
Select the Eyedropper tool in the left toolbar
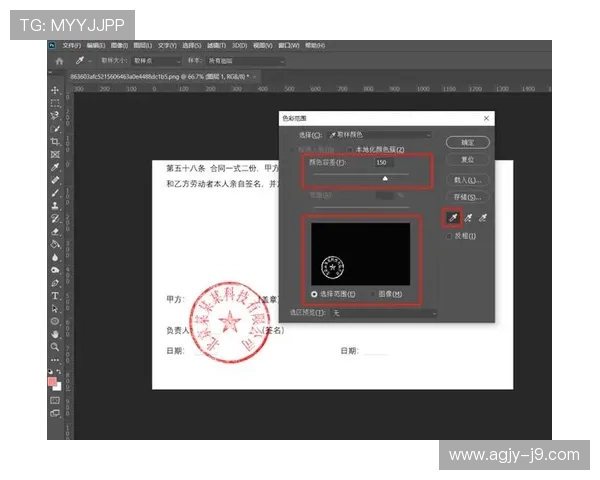pos(55,167)
